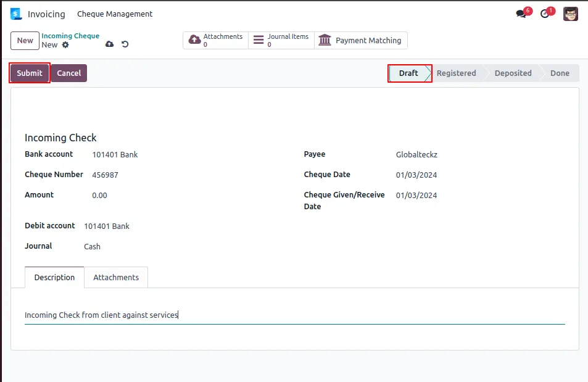Open the Cheque Management menu
588x382 pixels.
(x=115, y=14)
